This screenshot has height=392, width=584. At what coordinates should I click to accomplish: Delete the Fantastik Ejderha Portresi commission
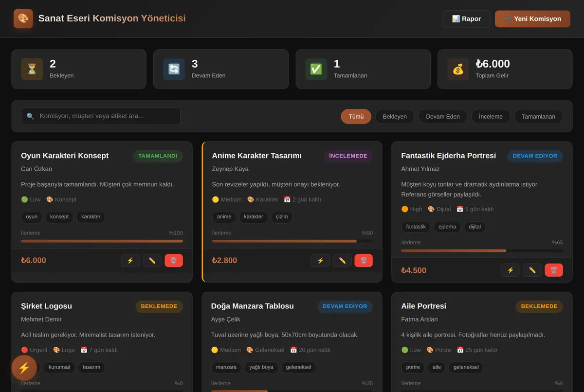554,270
